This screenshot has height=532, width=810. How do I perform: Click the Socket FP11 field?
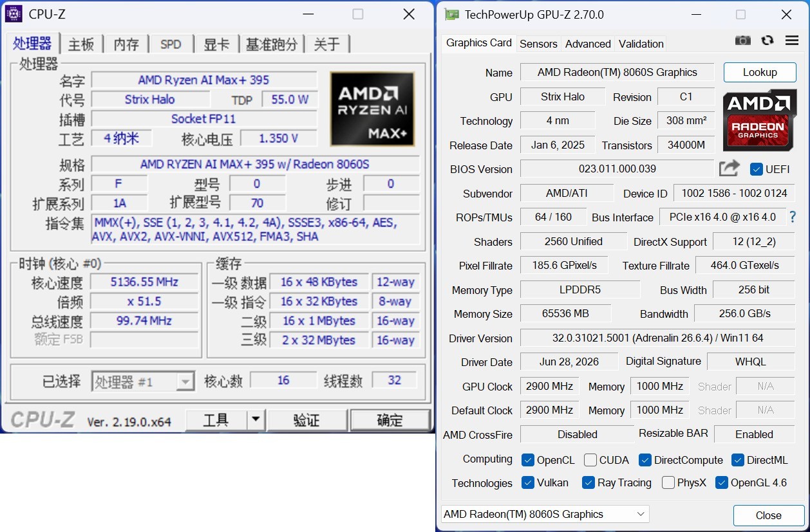coord(204,118)
